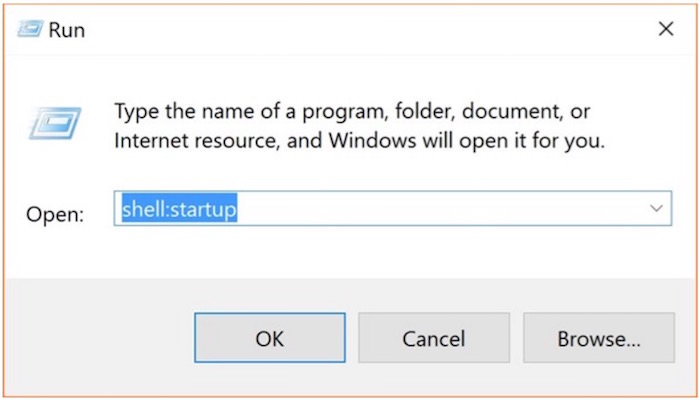Click the highlighted shell:startup text
This screenshot has width=700, height=401.
179,209
